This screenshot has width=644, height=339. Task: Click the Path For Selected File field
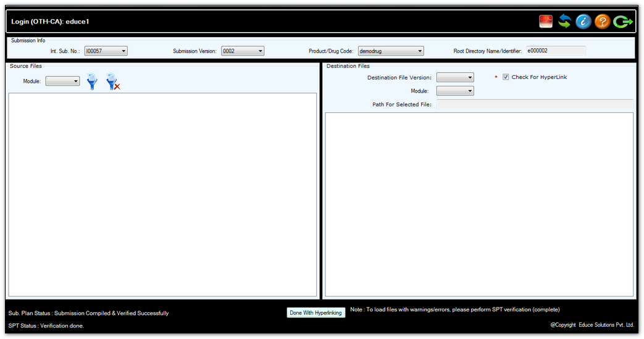[534, 104]
